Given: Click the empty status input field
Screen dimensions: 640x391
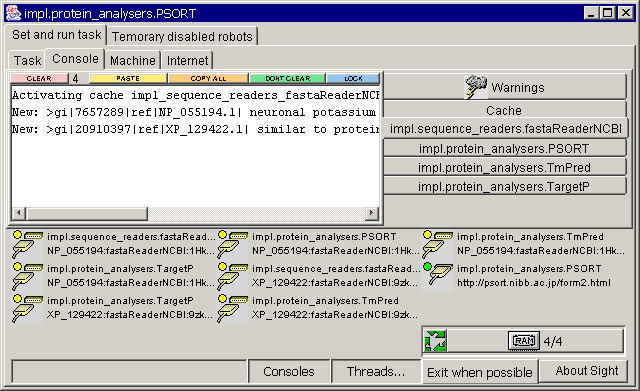Looking at the screenshot, I should 129,371.
